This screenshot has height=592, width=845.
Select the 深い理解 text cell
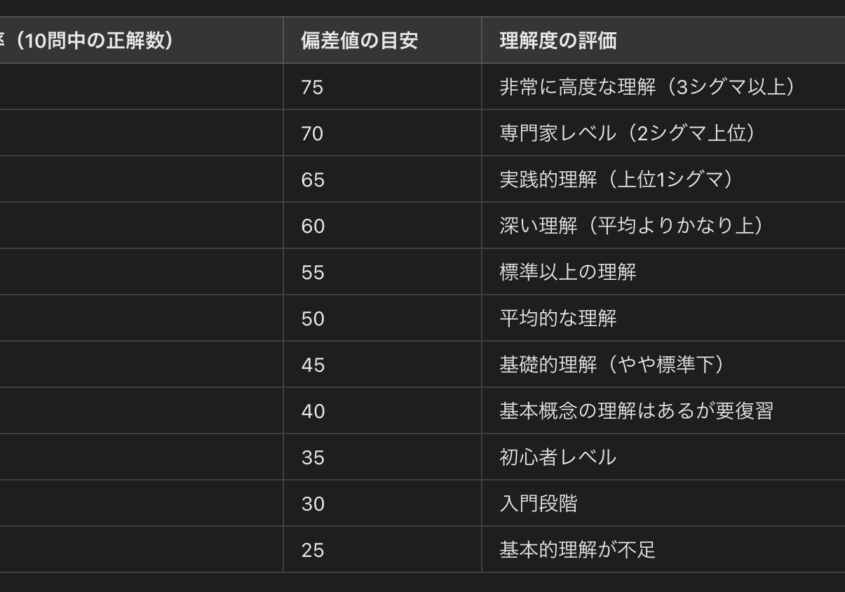point(631,226)
